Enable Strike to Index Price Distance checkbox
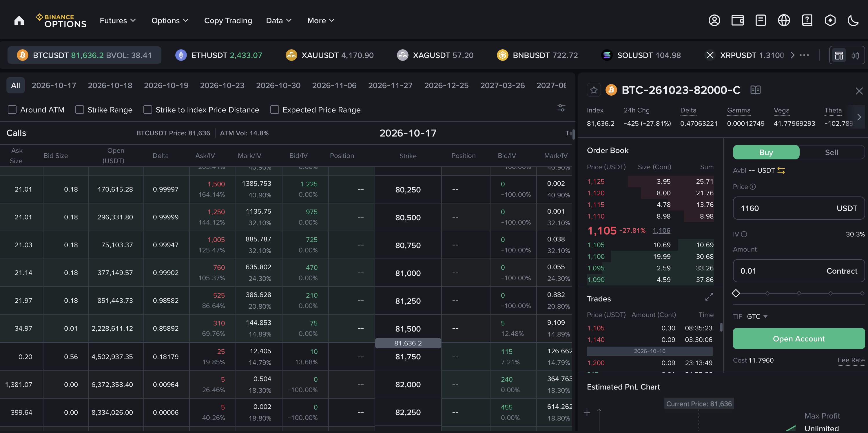This screenshot has width=868, height=433. (147, 110)
